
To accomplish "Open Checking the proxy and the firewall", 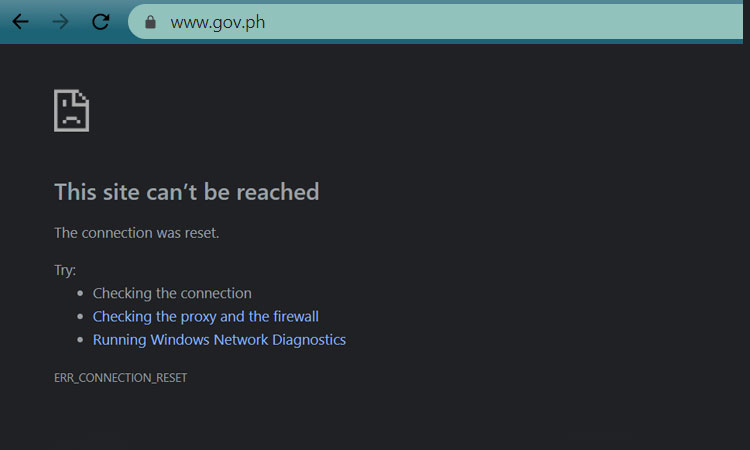I will pyautogui.click(x=205, y=316).
